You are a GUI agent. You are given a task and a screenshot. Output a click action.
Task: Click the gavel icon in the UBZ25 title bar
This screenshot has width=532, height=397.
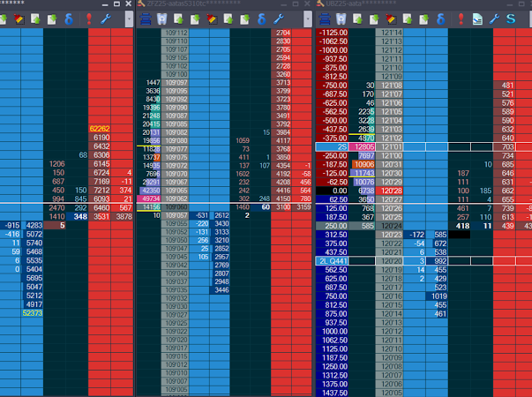click(320, 4)
